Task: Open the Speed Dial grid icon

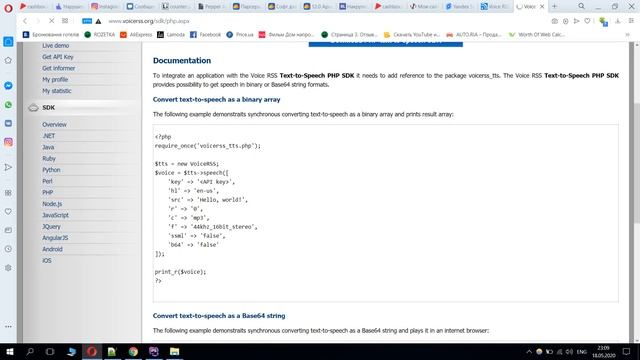Action: [65, 21]
